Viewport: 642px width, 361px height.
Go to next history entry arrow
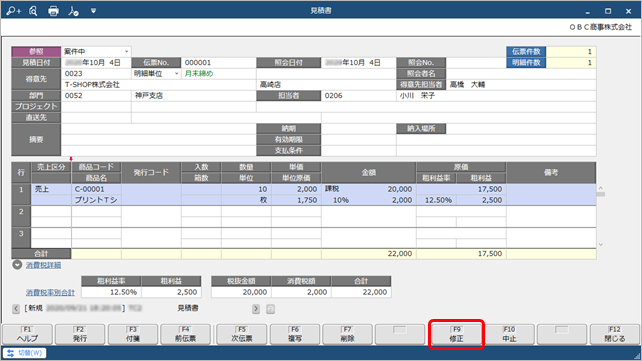256,309
